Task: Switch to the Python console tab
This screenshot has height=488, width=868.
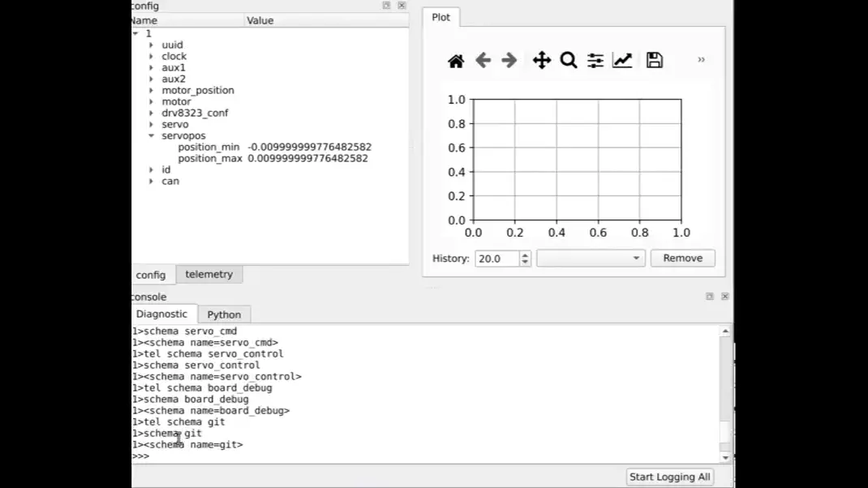Action: coord(224,315)
